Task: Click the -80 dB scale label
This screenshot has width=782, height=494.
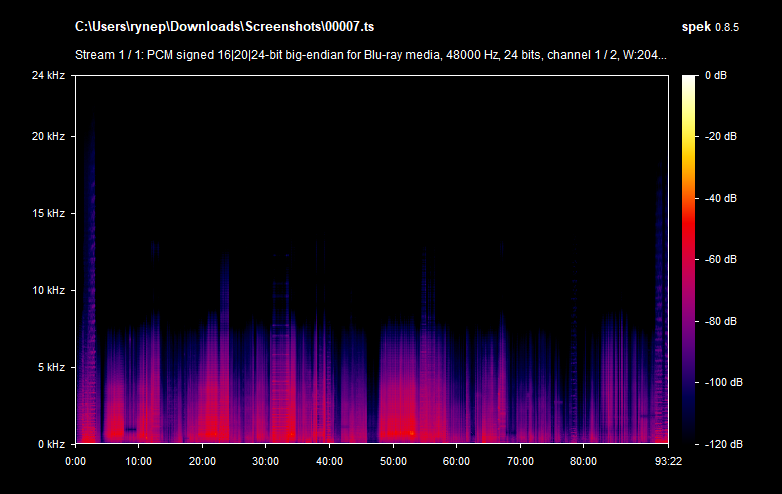Action: (x=721, y=321)
